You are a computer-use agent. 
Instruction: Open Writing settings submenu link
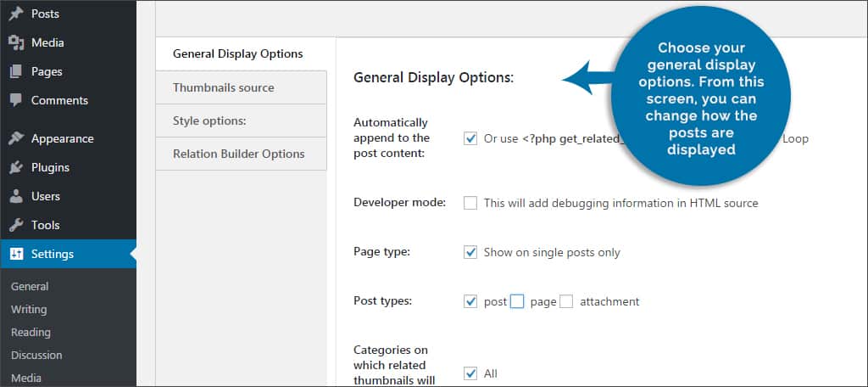pos(29,310)
